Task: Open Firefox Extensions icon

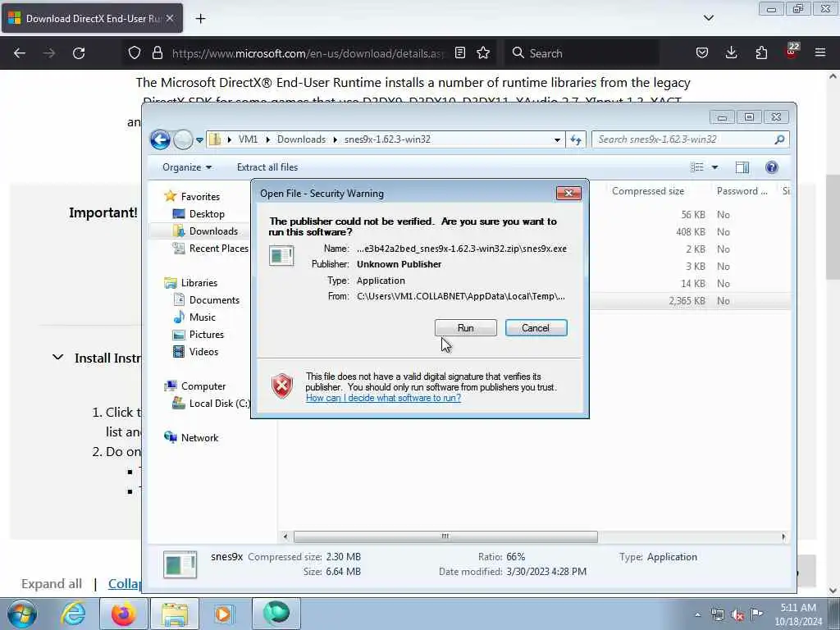Action: click(x=761, y=53)
